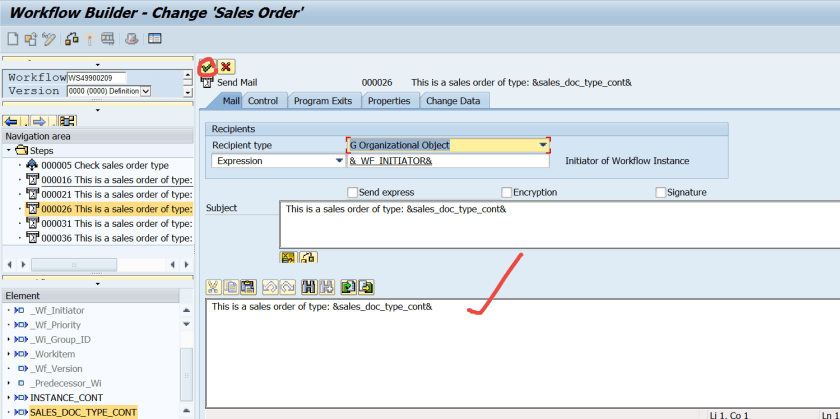840x419 pixels.
Task: Click the green checkmark transfer icon
Action: 207,67
